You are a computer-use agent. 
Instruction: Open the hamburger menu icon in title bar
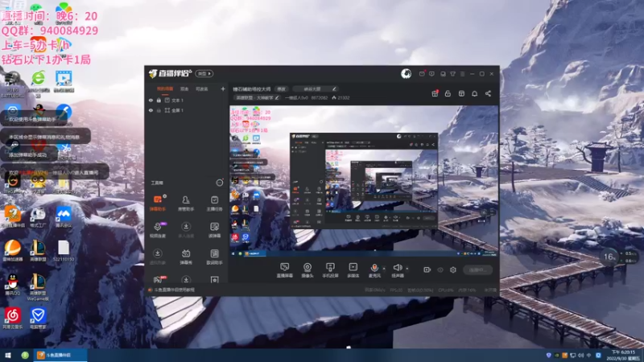point(462,74)
